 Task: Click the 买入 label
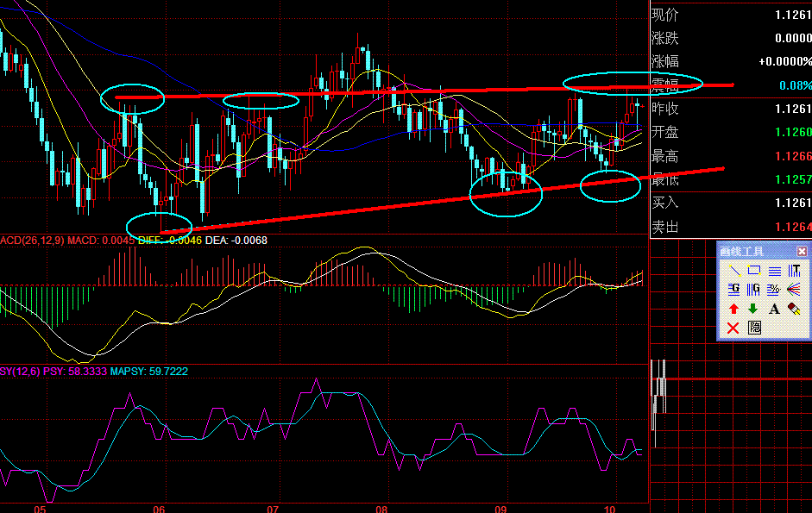pyautogui.click(x=665, y=203)
